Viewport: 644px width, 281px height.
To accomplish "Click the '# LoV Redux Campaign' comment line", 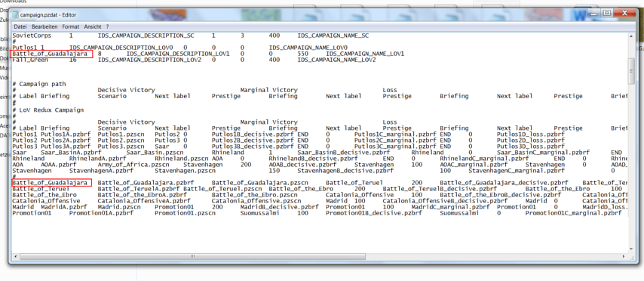I will (x=48, y=110).
